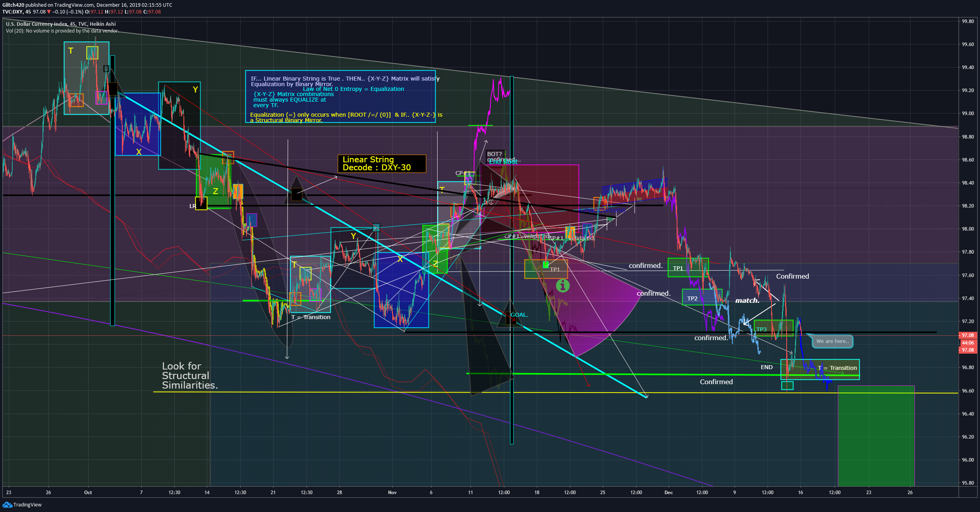Click the 99.00 price axis label
The image size is (980, 512).
point(968,114)
